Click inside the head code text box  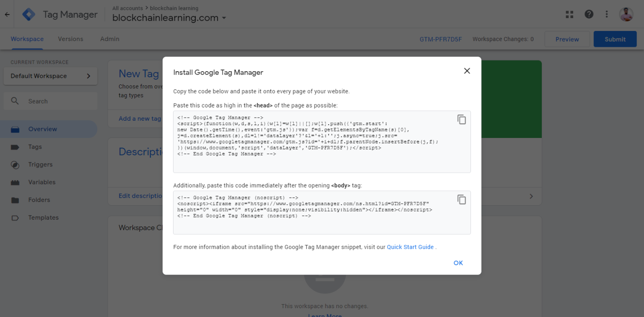click(x=322, y=141)
